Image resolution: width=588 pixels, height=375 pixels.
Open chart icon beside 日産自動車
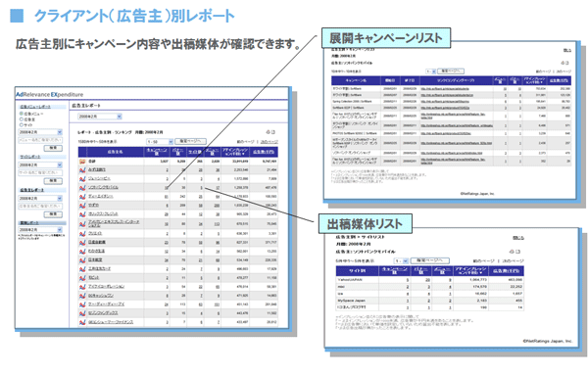[x=82, y=243]
